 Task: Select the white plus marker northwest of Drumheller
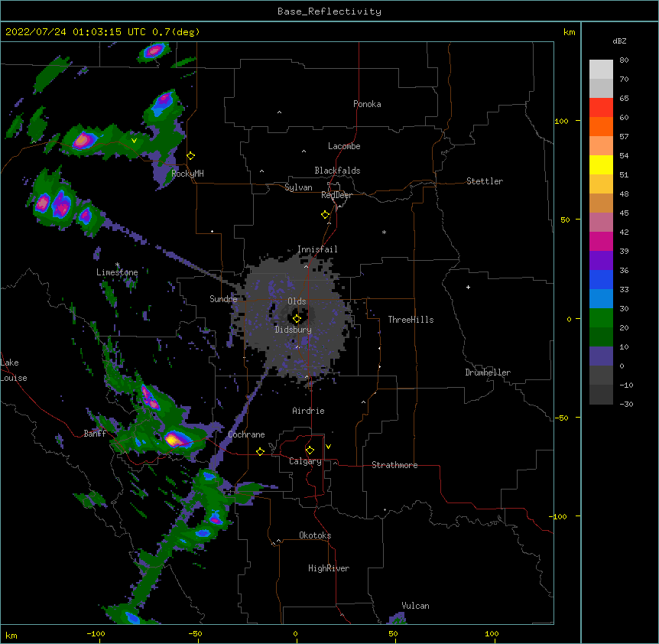[x=468, y=287]
